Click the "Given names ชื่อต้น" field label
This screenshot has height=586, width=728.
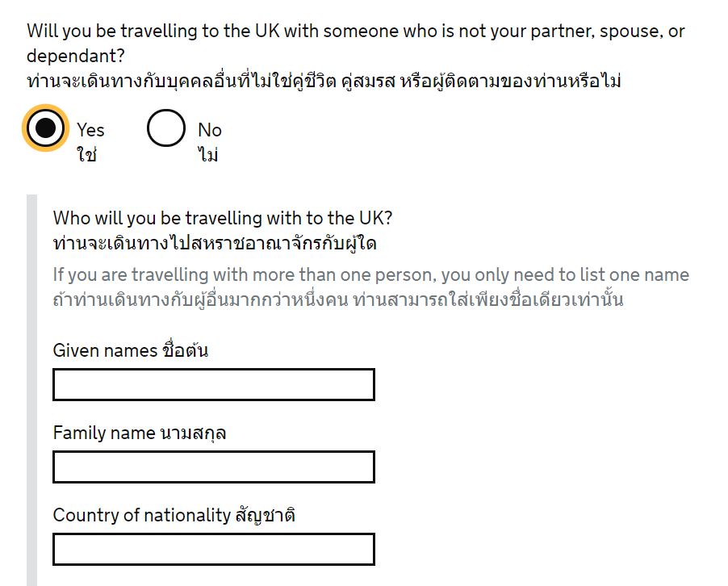(x=131, y=350)
